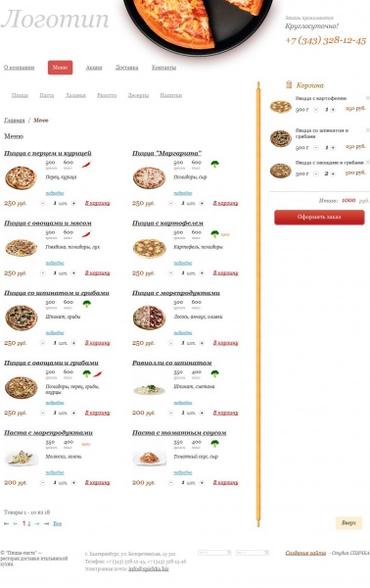Click the Оформить заказ button
The image size is (370, 588).
pyautogui.click(x=319, y=218)
